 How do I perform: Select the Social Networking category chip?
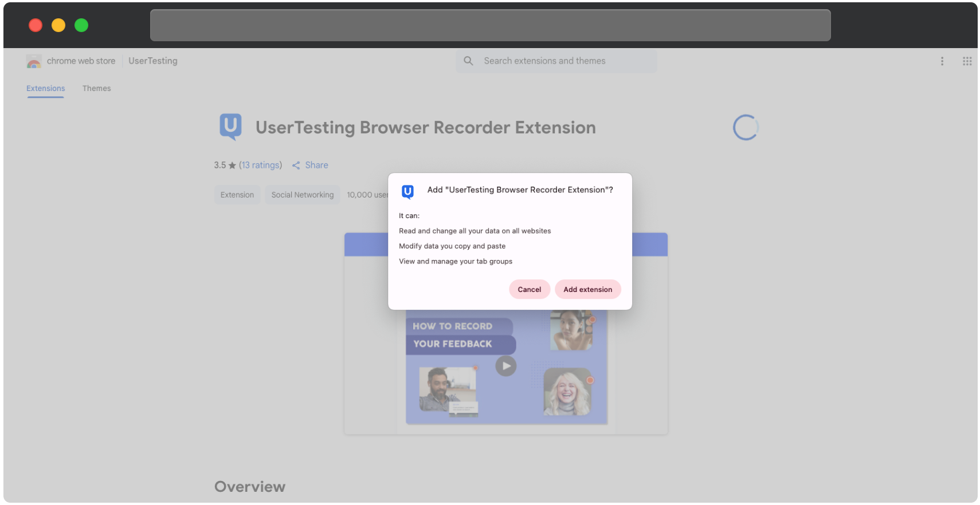(x=302, y=195)
